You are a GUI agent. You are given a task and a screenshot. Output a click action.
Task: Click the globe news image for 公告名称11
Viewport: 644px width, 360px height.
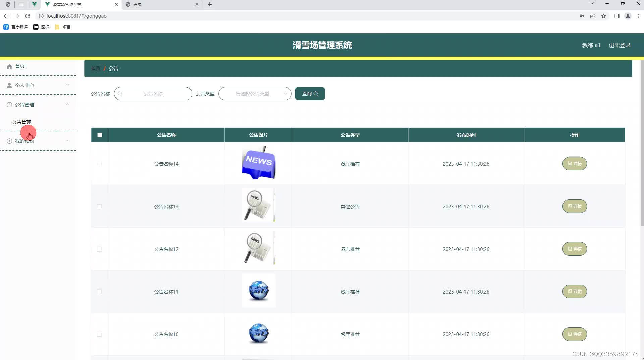tap(258, 290)
